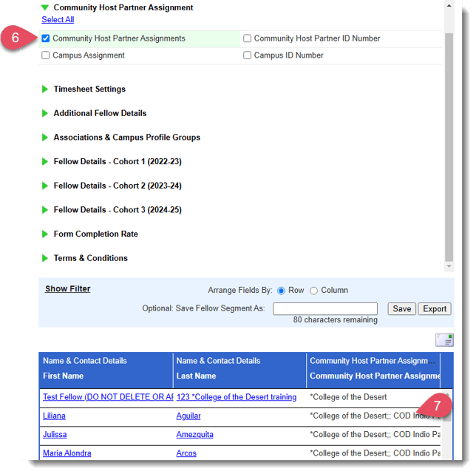Tick the Campus ID Number checkbox
The width and height of the screenshot is (476, 474).
coord(248,55)
